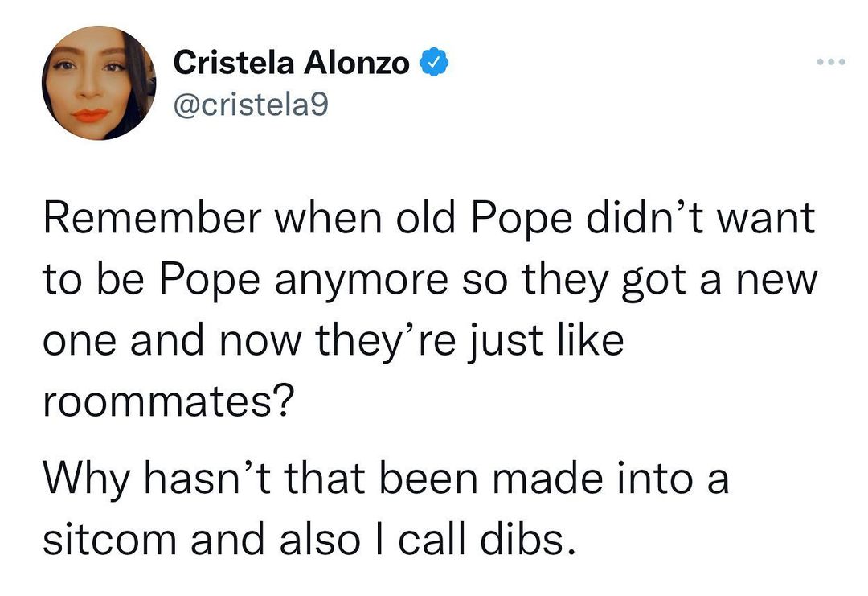Click the words "I call" in the last line
The height and width of the screenshot is (596, 868).
417,539
